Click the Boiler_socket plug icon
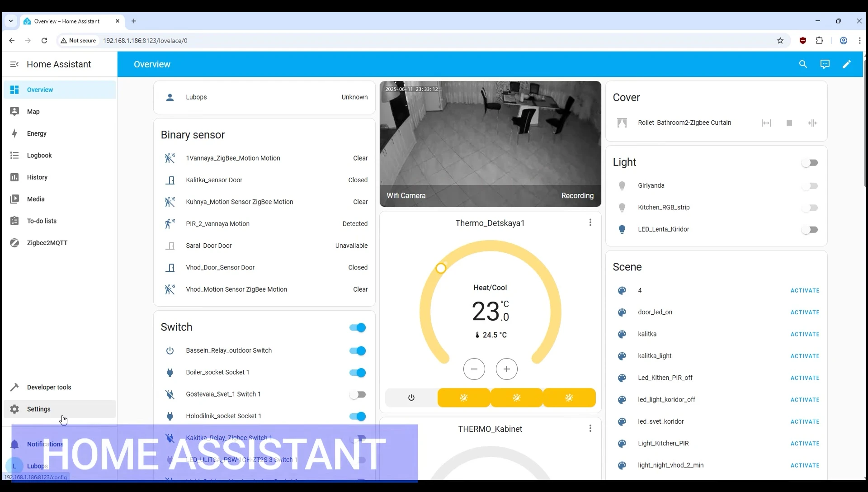 click(x=170, y=373)
